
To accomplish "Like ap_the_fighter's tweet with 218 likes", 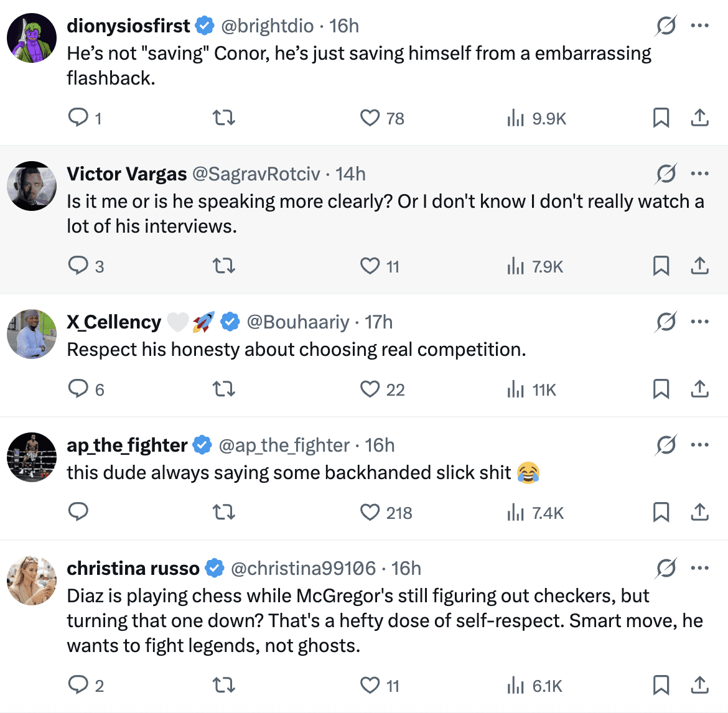I will 370,513.
